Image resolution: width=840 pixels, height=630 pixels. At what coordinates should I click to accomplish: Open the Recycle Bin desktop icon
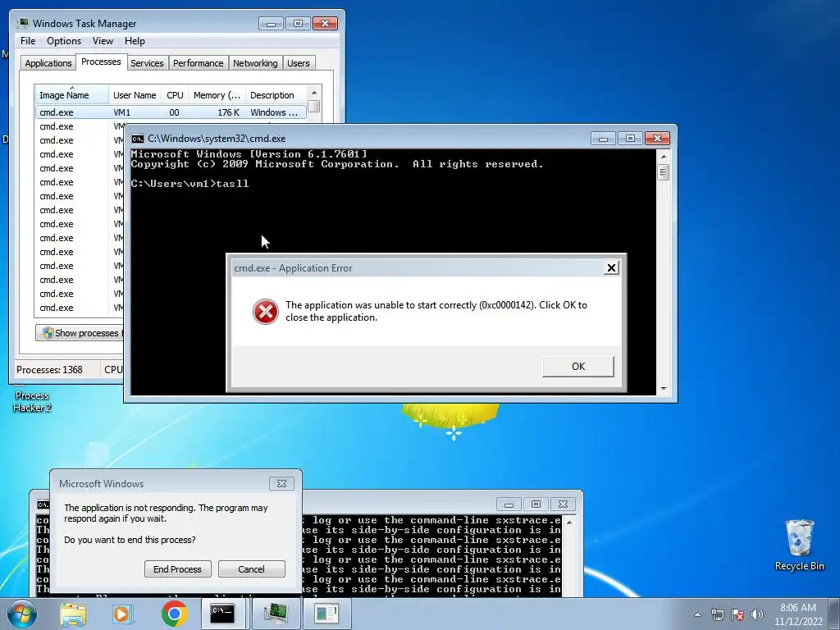click(799, 545)
